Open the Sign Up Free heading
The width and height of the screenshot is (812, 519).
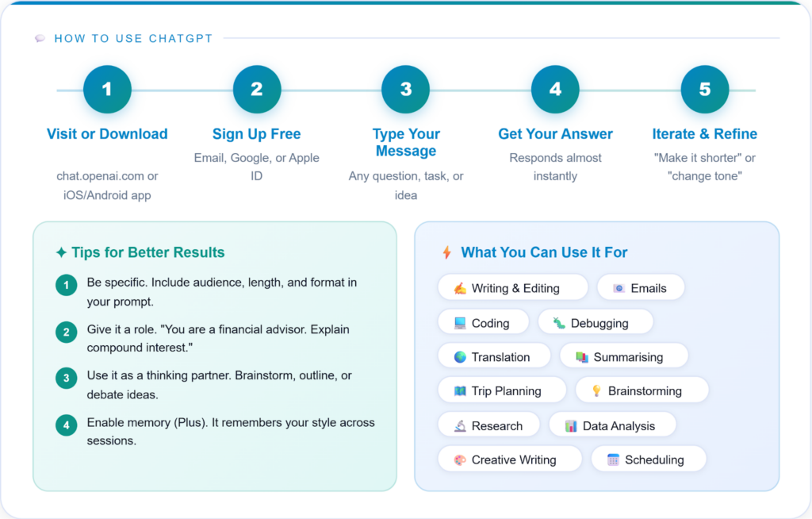256,134
